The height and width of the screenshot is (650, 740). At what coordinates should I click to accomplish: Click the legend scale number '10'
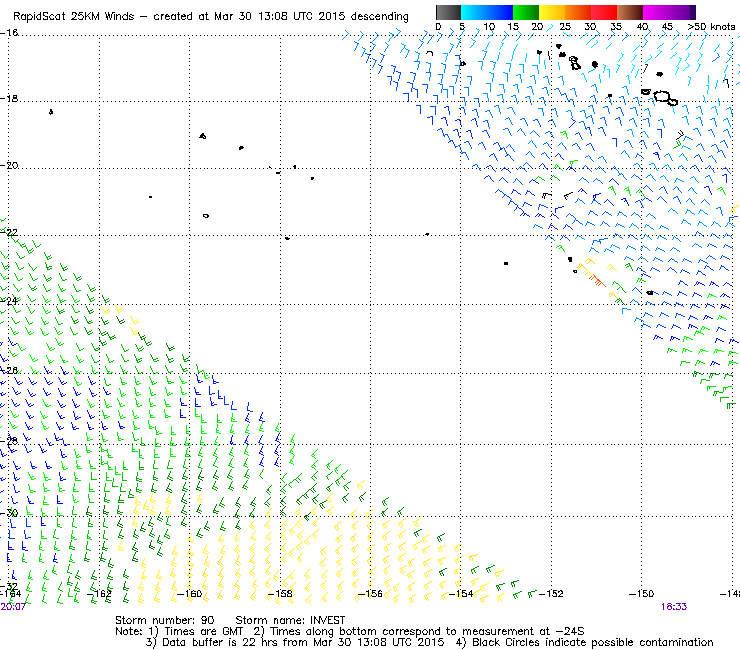click(489, 27)
